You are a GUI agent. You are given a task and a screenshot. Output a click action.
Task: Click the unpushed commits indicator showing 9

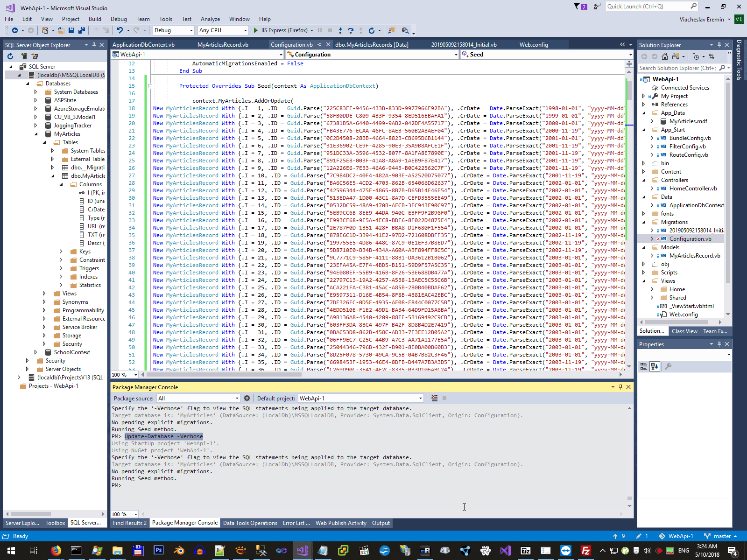click(x=619, y=536)
